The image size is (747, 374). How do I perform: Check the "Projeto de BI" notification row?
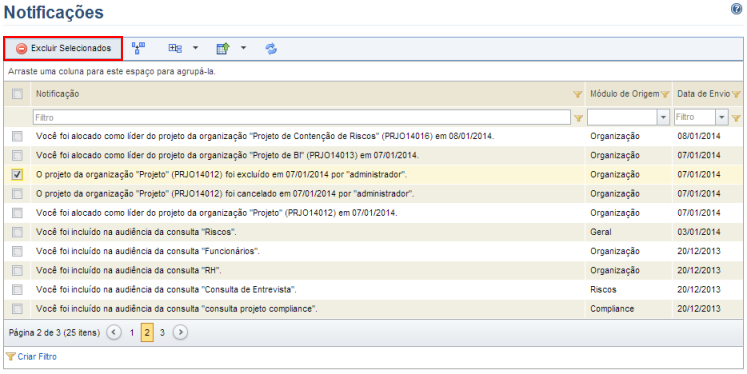click(17, 156)
